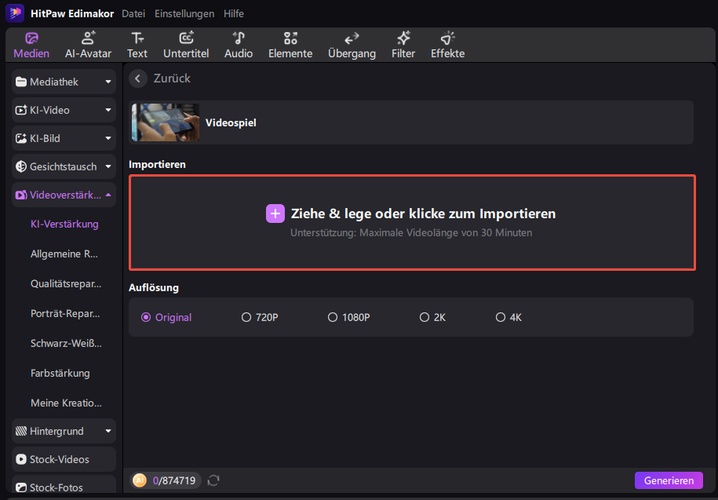Click the KI-Video sidebar icon

[x=21, y=110]
